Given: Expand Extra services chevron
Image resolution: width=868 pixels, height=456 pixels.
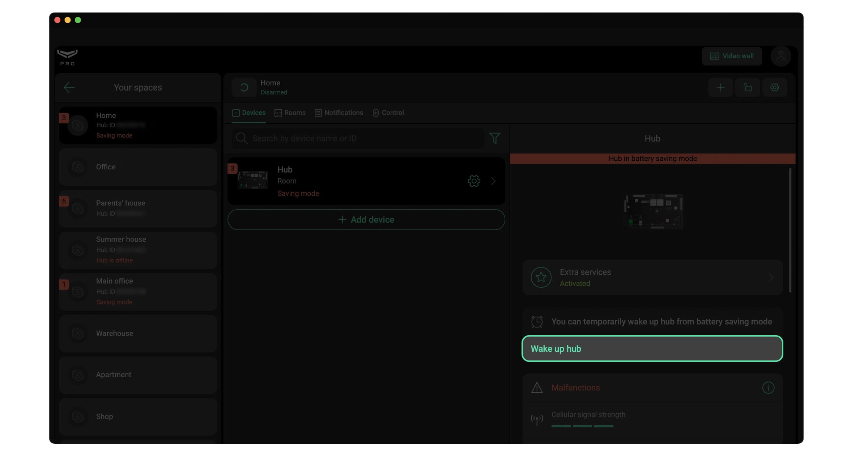Looking at the screenshot, I should (x=771, y=277).
